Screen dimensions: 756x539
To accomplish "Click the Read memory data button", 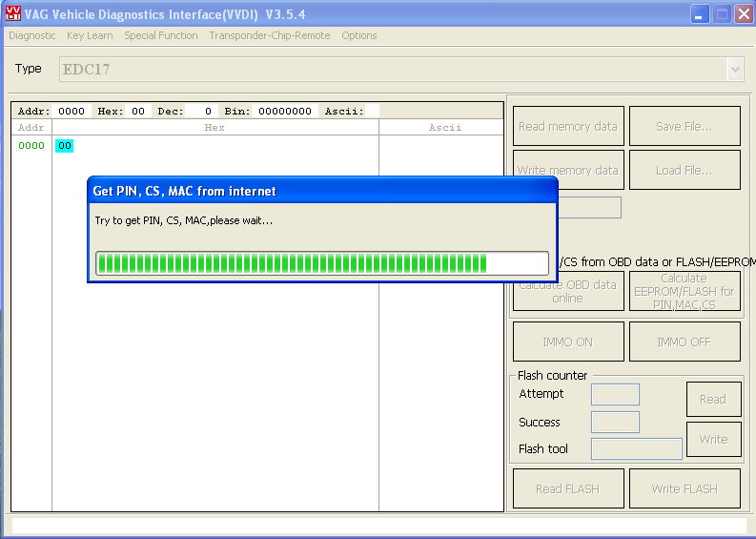I will tap(568, 126).
